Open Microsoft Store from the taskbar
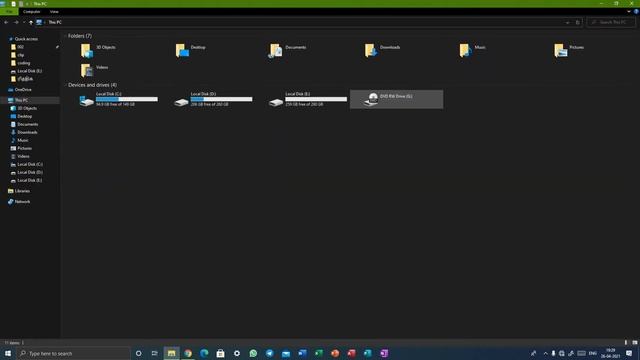 (220, 353)
